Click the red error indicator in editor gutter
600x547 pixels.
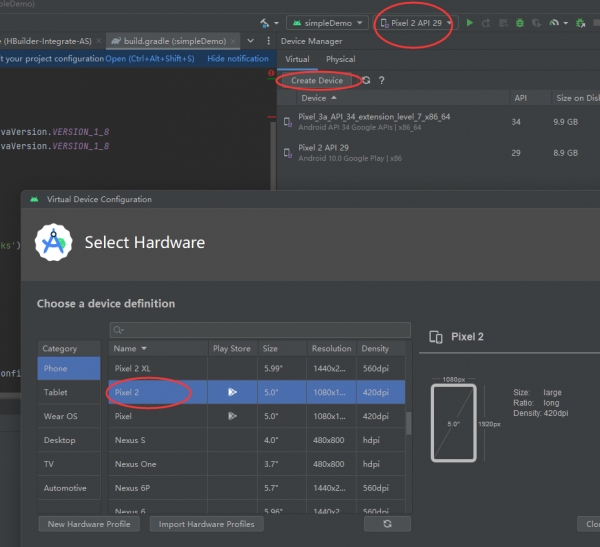(271, 73)
